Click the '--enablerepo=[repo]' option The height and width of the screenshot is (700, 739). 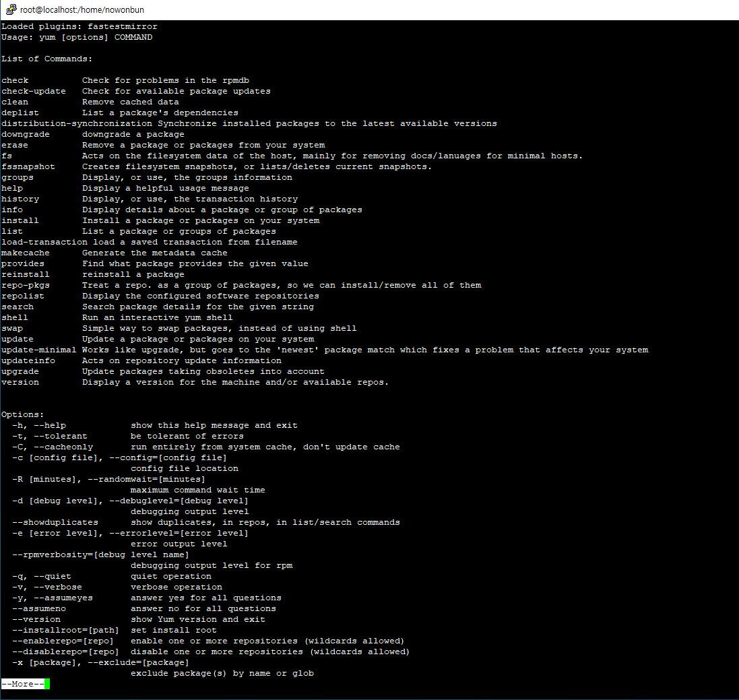pos(63,641)
